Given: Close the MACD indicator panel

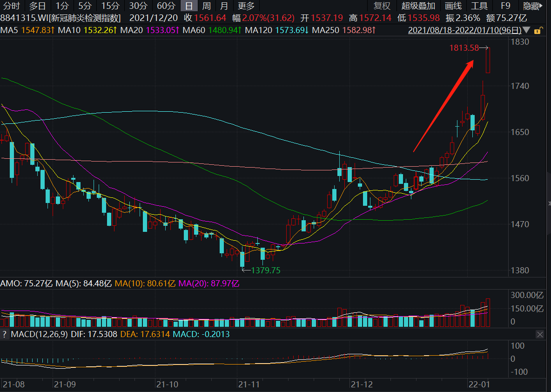Looking at the screenshot, I should [540, 334].
